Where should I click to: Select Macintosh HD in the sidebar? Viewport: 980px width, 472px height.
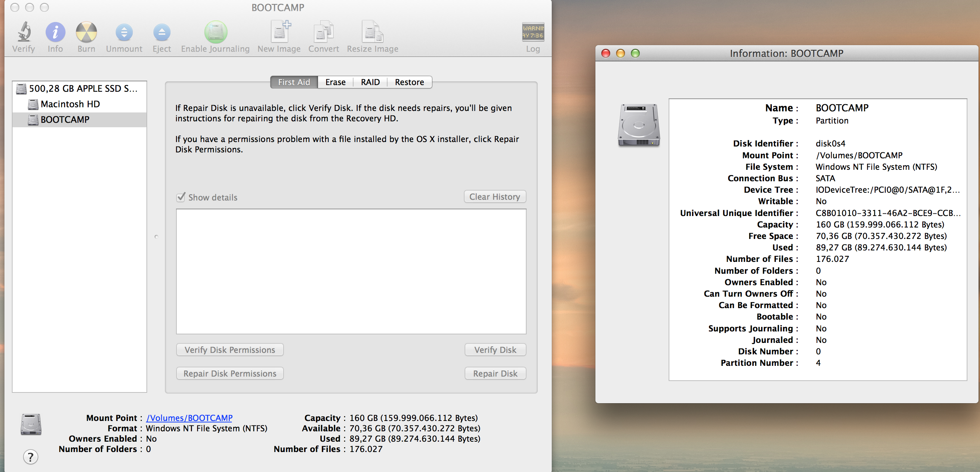[70, 104]
